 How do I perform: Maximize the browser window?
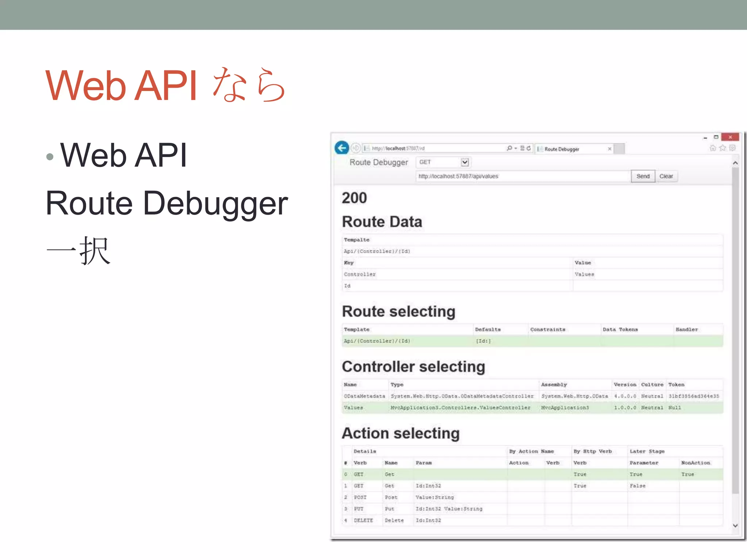pyautogui.click(x=716, y=137)
